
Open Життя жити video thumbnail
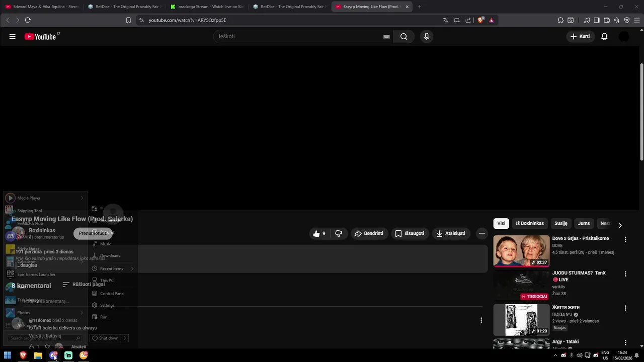click(x=521, y=320)
